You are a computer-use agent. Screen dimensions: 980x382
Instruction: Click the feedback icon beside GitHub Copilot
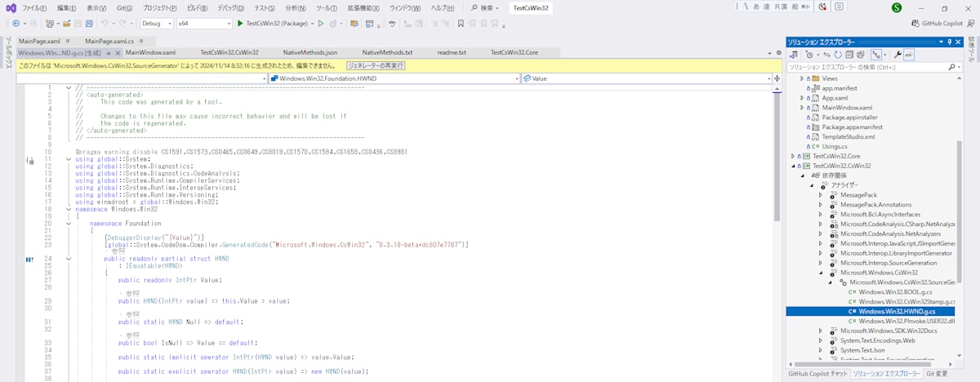click(972, 24)
